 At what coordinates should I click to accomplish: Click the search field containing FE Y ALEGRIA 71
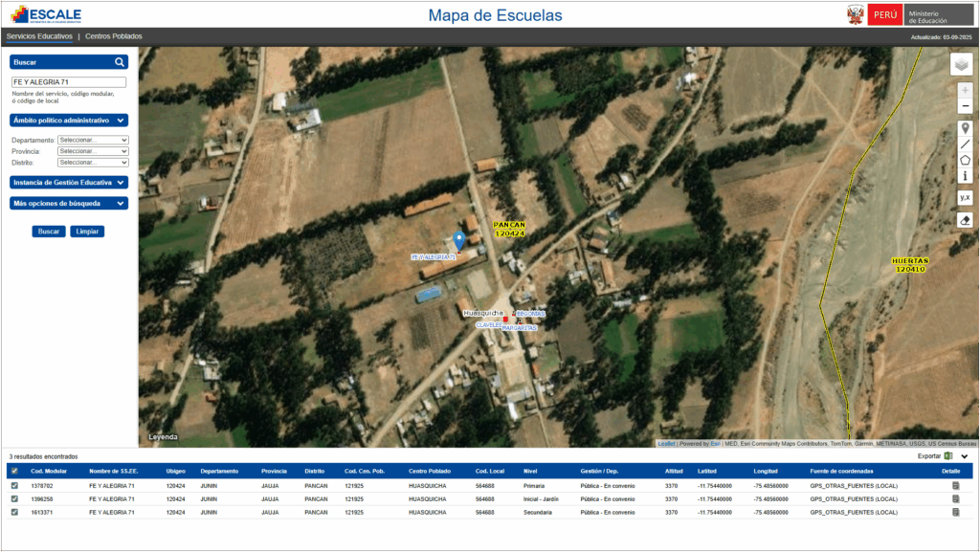click(68, 82)
